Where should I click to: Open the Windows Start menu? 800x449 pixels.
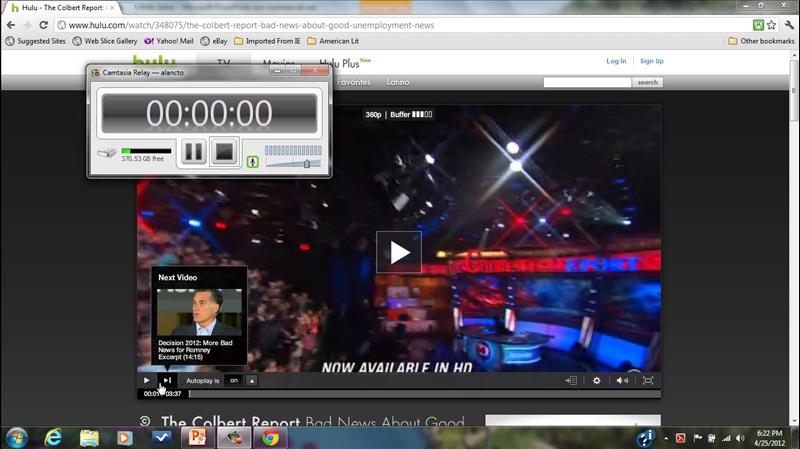point(16,438)
